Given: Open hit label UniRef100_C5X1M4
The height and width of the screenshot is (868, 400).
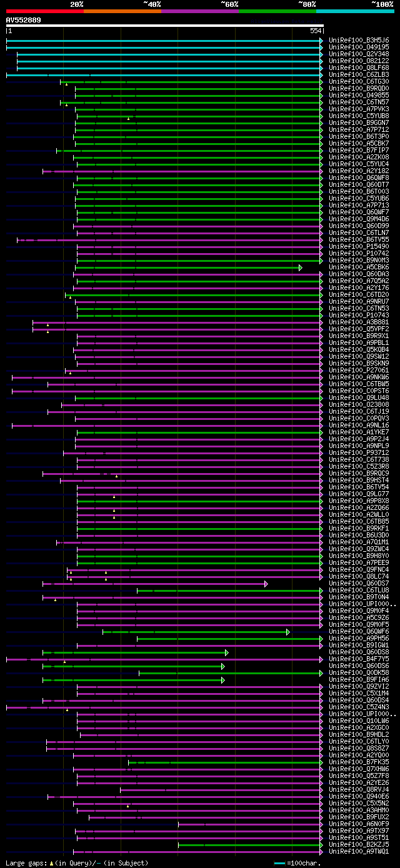Looking at the screenshot, I should (359, 694).
